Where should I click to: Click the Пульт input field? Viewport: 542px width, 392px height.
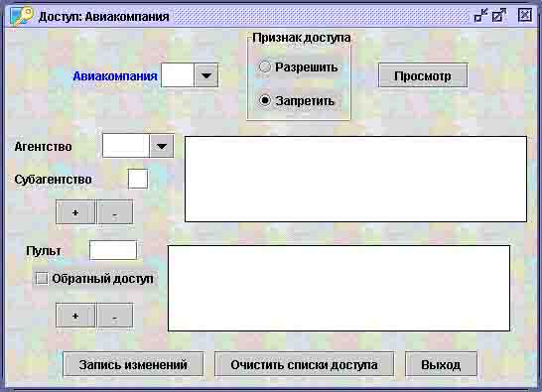pos(113,250)
